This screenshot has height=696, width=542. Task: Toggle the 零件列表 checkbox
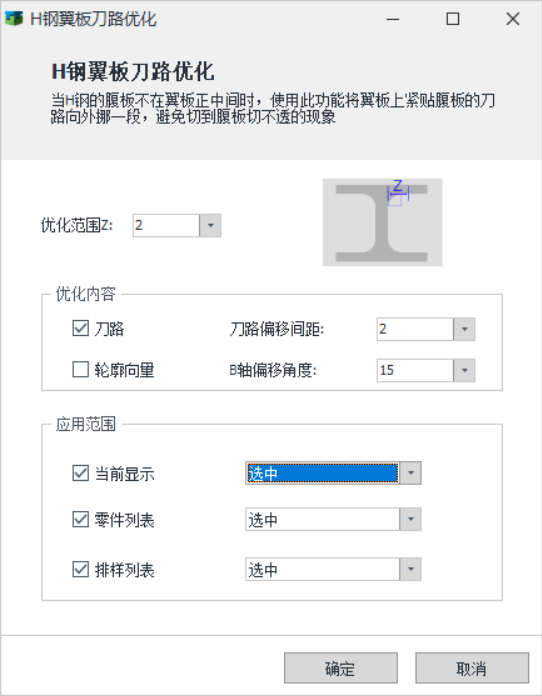[80, 519]
